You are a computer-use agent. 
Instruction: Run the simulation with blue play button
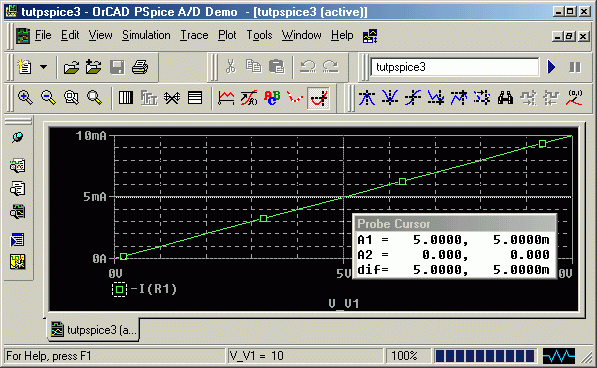coord(551,67)
